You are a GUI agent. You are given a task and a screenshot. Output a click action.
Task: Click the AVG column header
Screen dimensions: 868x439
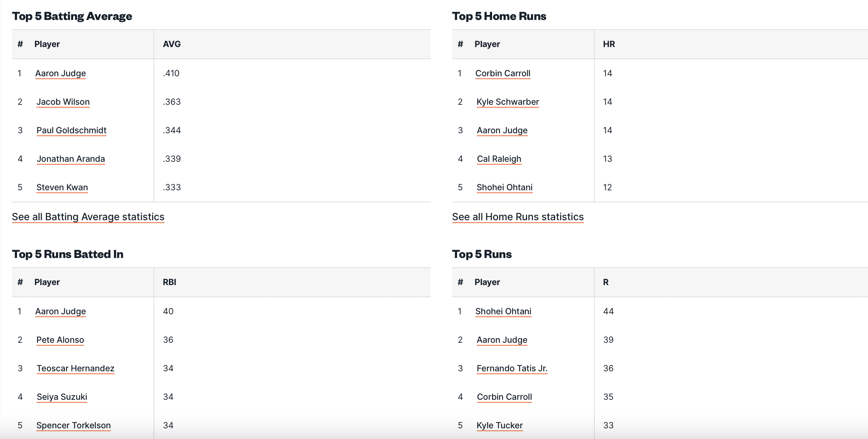172,44
